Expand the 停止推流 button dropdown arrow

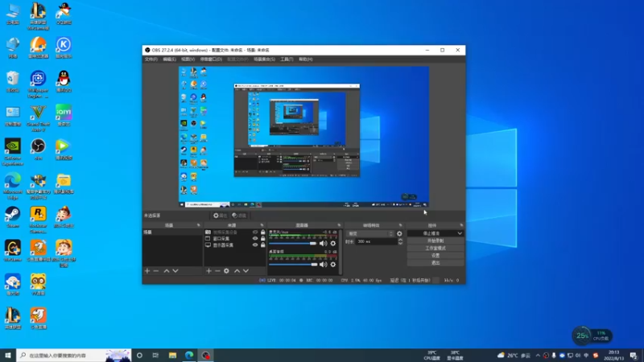[x=460, y=233]
